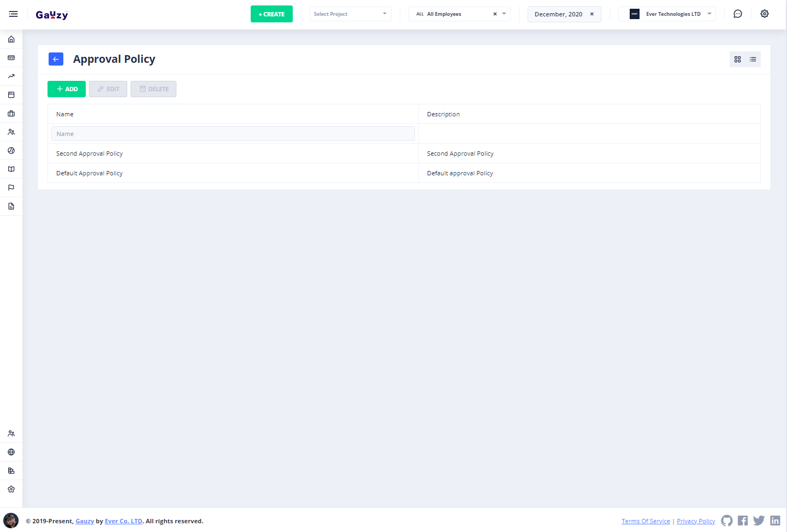Switch to card grid view
Image resolution: width=787 pixels, height=532 pixels.
[737, 60]
